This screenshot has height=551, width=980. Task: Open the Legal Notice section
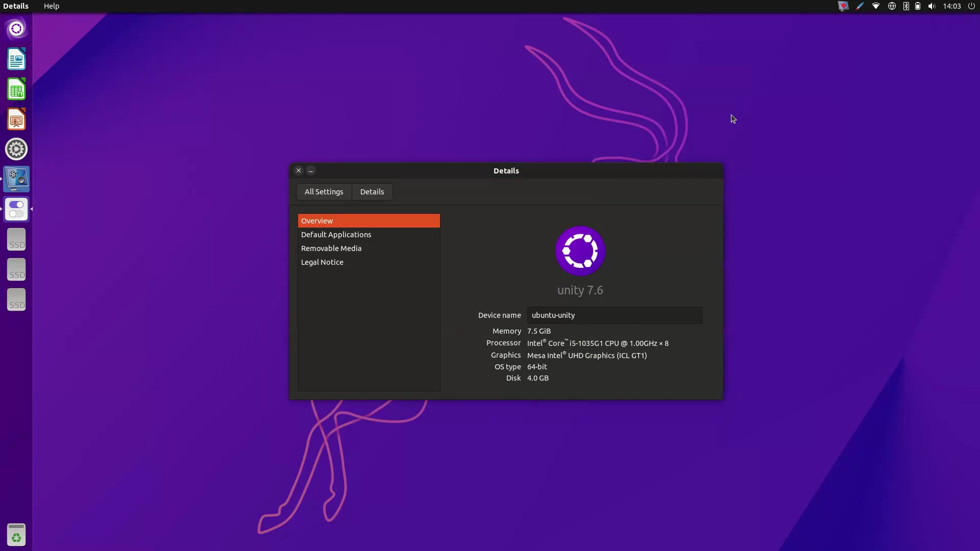click(x=322, y=262)
